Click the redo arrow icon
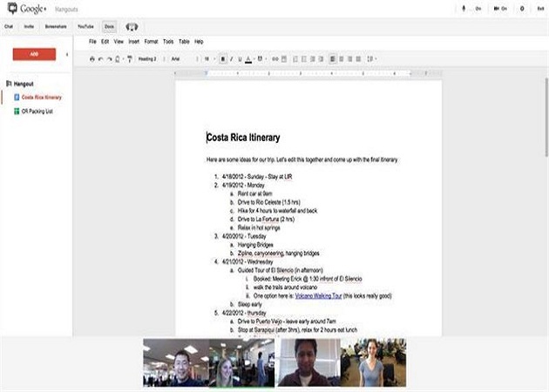The width and height of the screenshot is (549, 392). pos(110,58)
